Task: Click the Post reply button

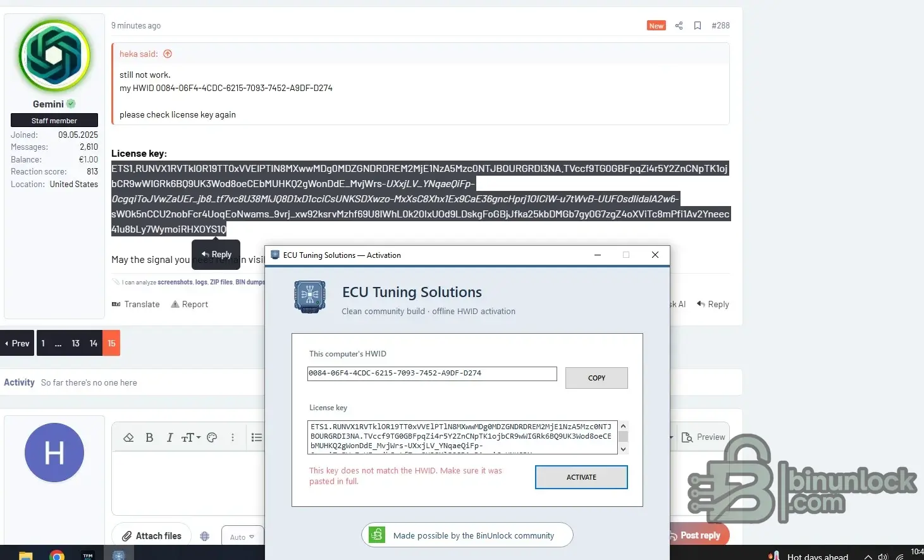Action: pyautogui.click(x=699, y=535)
